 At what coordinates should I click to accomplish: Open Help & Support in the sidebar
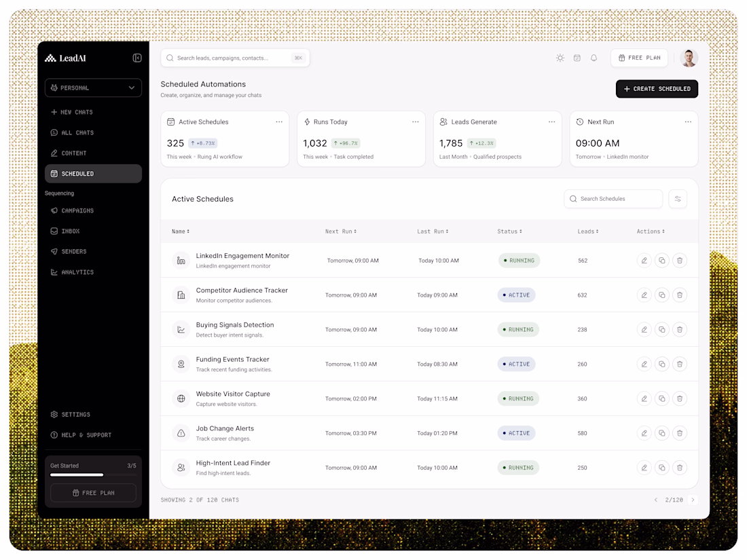[94, 435]
